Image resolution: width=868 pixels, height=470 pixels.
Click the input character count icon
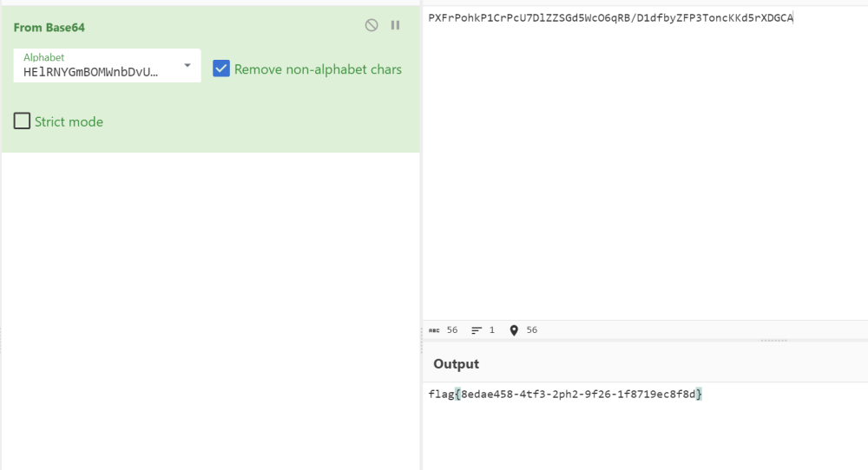pyautogui.click(x=434, y=330)
